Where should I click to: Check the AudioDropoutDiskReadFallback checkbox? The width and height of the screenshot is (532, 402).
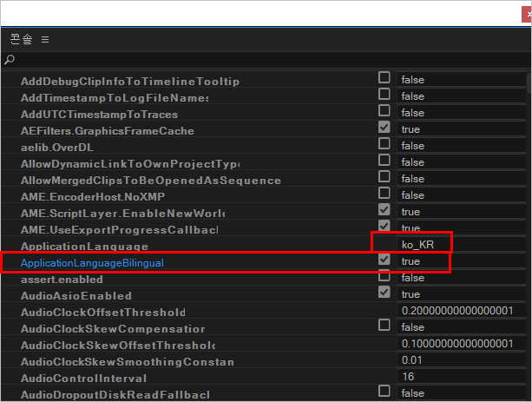384,391
